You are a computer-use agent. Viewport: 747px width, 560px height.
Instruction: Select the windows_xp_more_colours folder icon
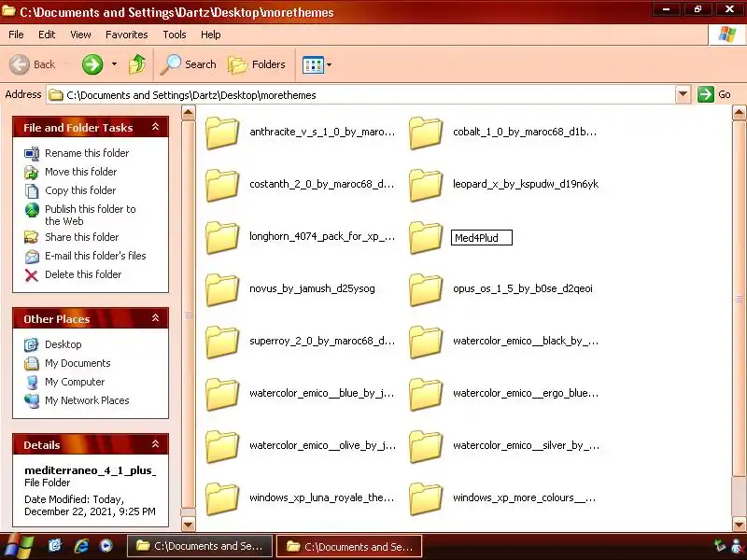426,498
